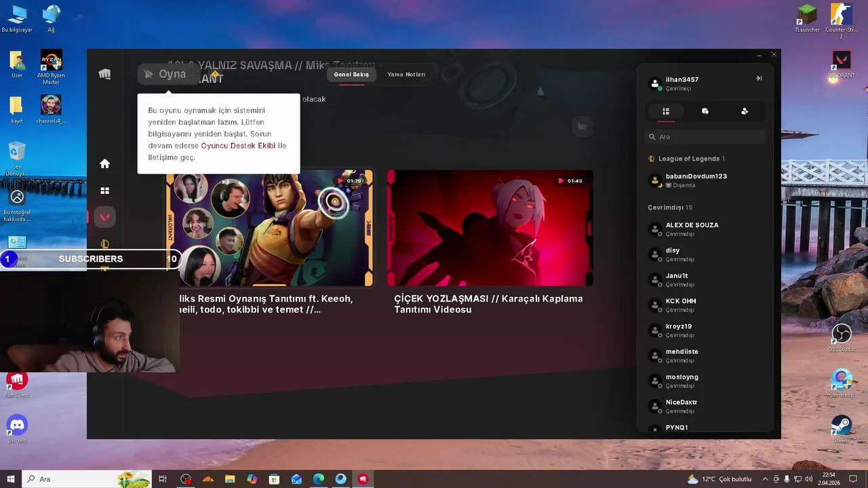Select friend NiceDaxtr

click(705, 406)
